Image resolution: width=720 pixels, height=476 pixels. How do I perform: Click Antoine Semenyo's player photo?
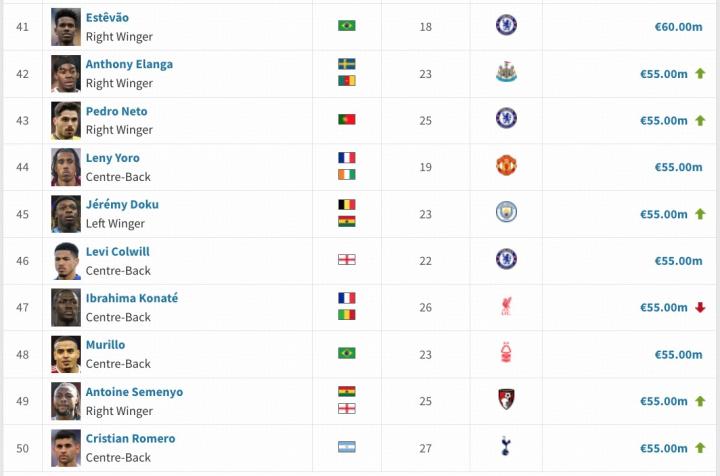tap(66, 400)
